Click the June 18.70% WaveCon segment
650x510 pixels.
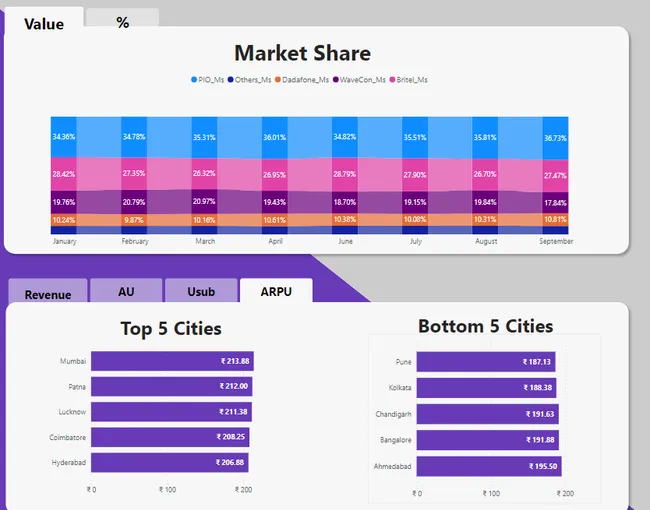(344, 202)
